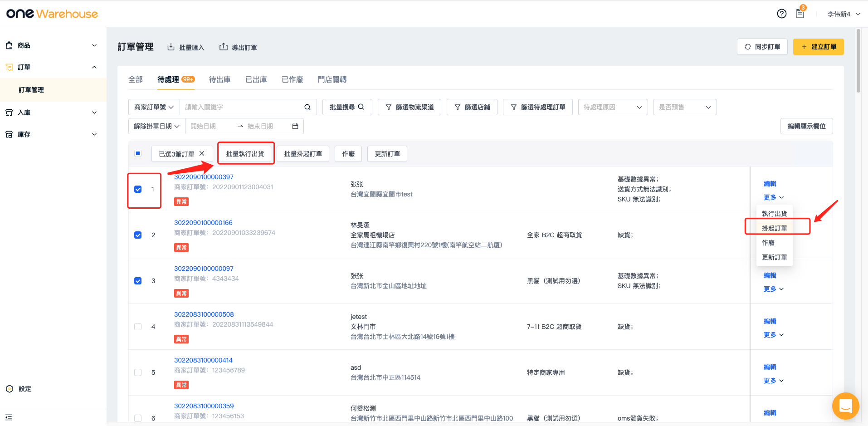Focus the 請輸入關鍵字 search input
868x426 pixels.
pos(242,107)
